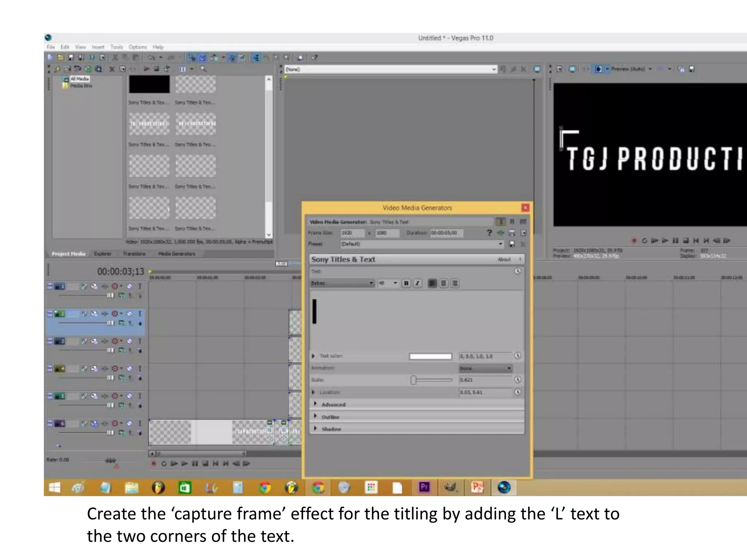Open the Preset dropdown showing (Default)
The height and width of the screenshot is (560, 747).
pos(422,244)
